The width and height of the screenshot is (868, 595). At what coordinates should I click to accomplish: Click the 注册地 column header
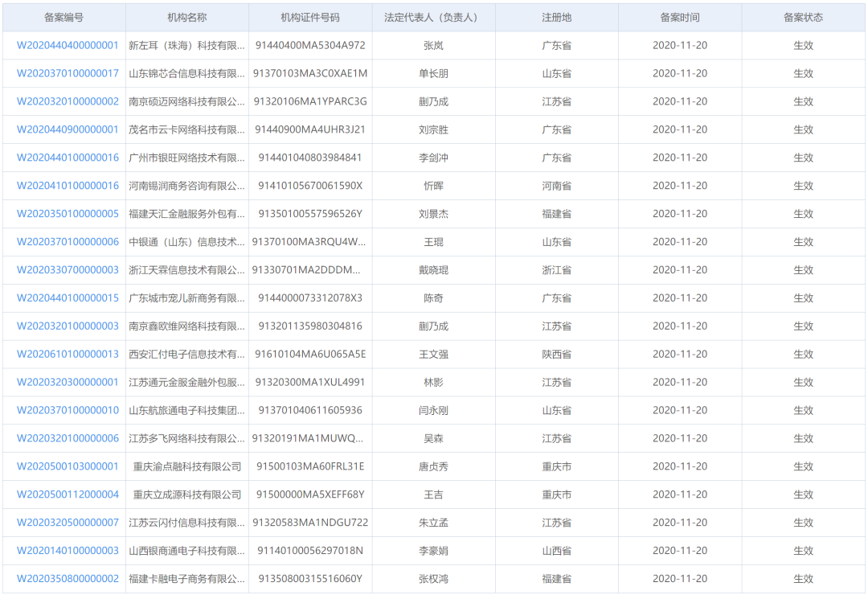[557, 18]
